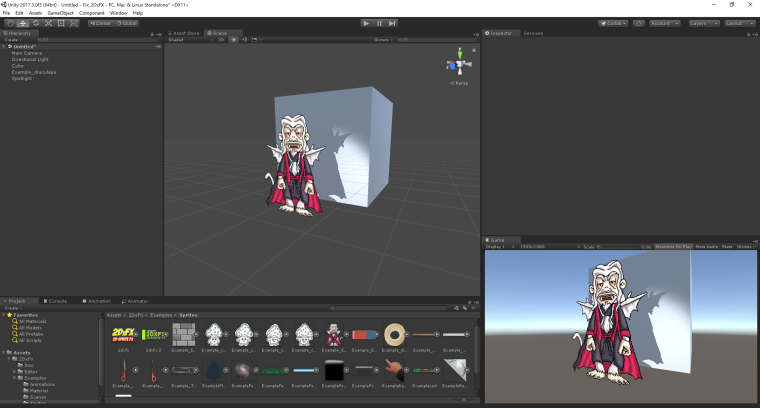The width and height of the screenshot is (760, 408).
Task: Open the 1920x1080 resolution dropdown
Action: click(549, 247)
